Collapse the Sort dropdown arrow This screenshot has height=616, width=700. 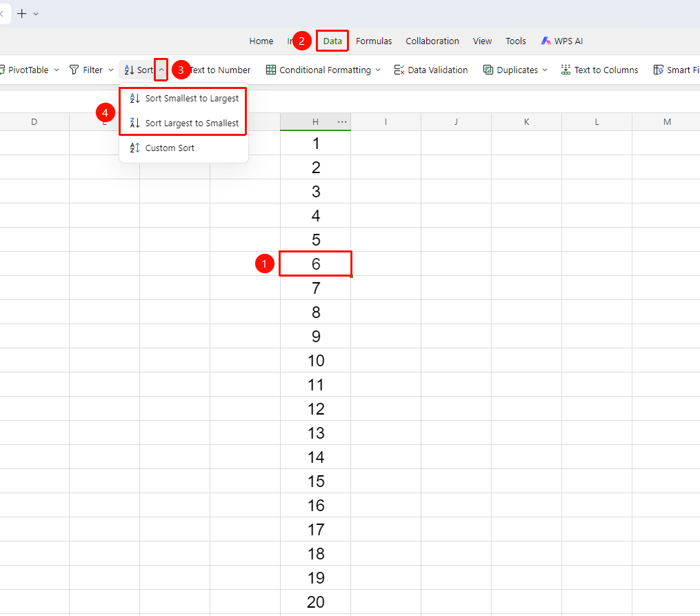click(161, 70)
